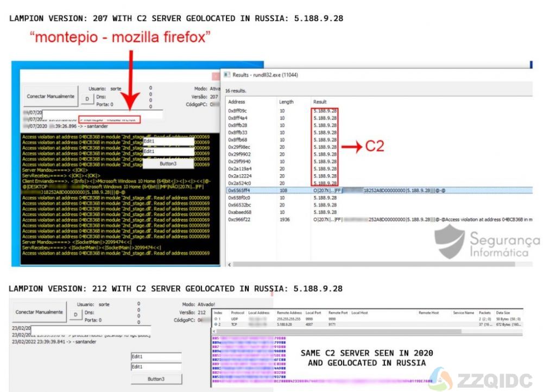Click the left scroll arrow in the Results window

tap(229, 264)
